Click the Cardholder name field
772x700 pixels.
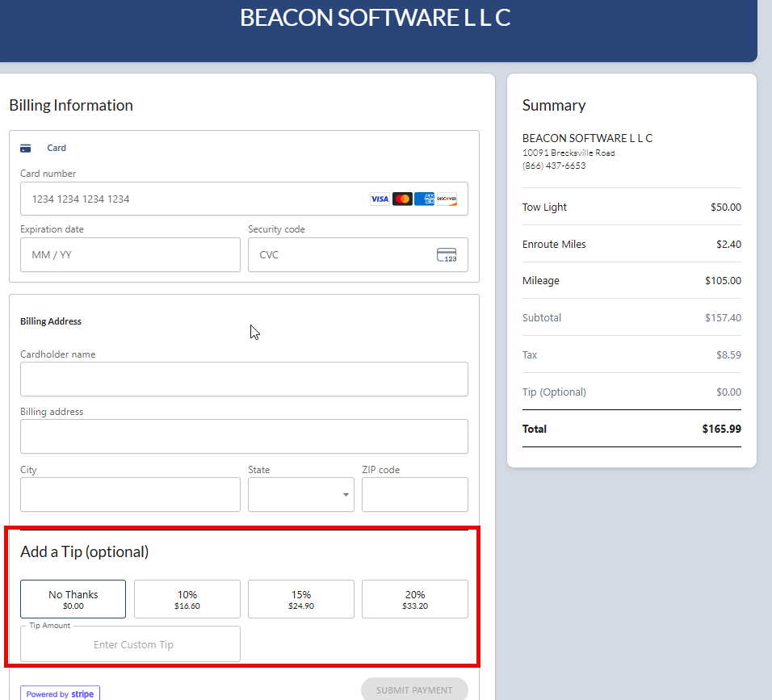pyautogui.click(x=244, y=379)
